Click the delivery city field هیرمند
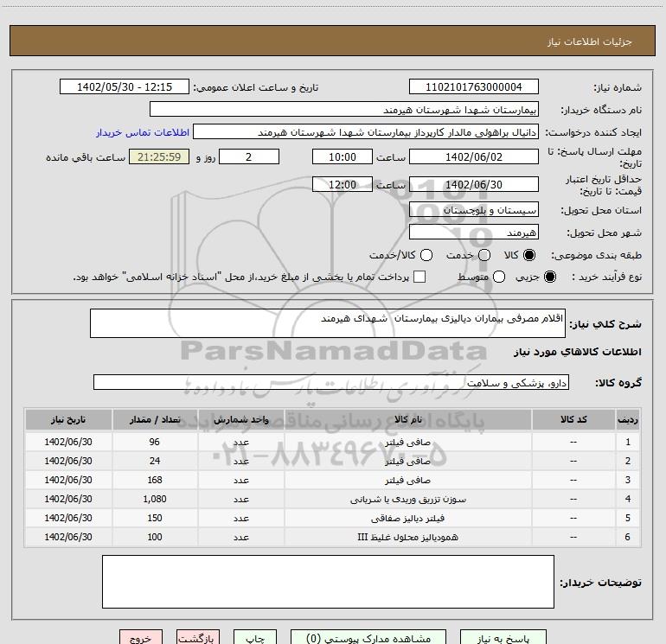 tap(474, 233)
